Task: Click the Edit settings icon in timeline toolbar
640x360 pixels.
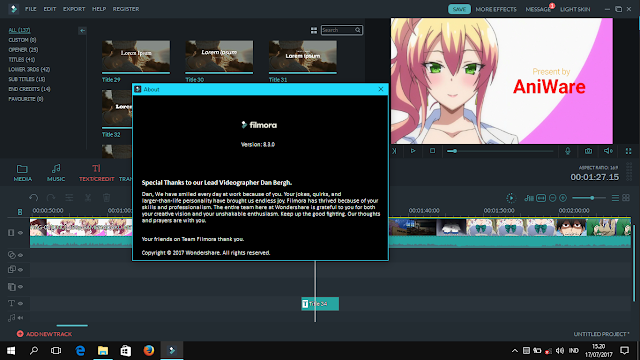Action: click(x=69, y=198)
